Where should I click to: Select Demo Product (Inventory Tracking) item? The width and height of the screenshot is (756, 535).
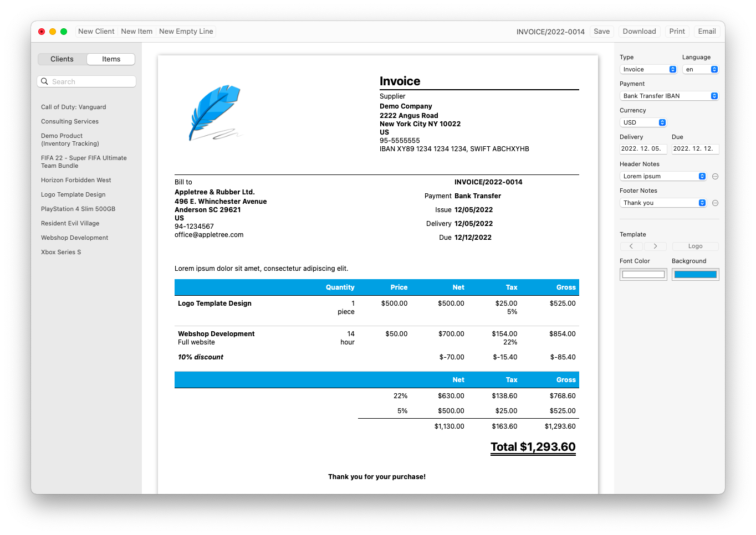tap(70, 140)
